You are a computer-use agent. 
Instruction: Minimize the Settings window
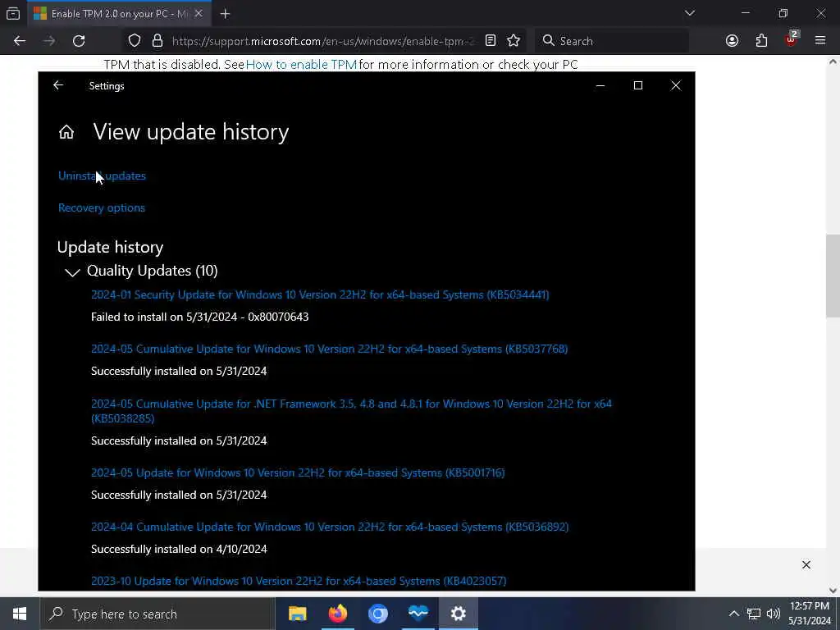tap(600, 85)
